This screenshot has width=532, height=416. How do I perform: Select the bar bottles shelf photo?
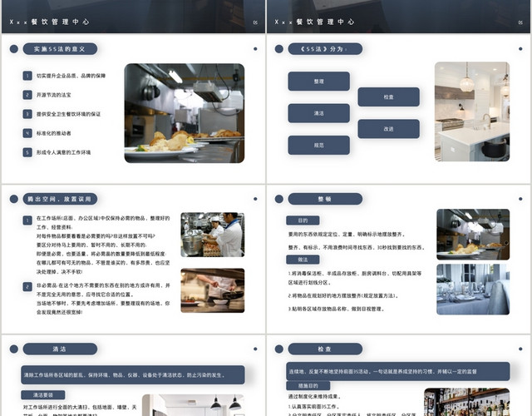pyautogui.click(x=467, y=402)
